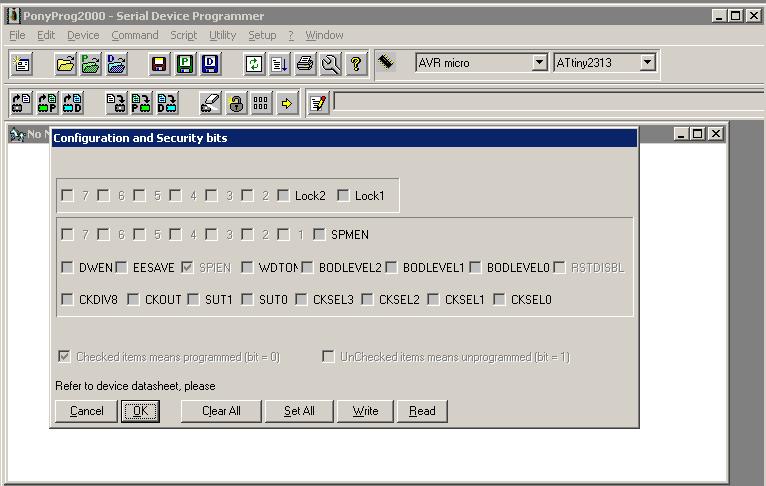Read Program Memory (FLASH) icon
766x486 pixels.
(x=47, y=103)
